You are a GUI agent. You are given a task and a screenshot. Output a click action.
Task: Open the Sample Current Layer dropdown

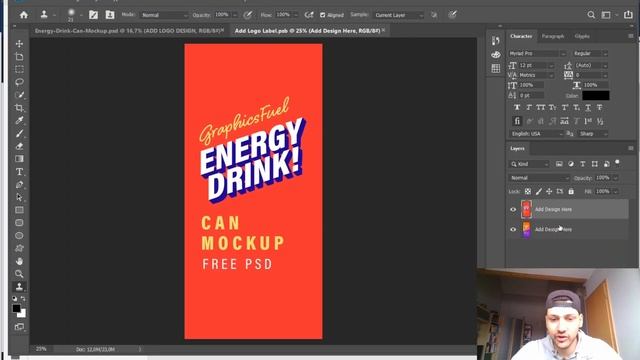click(x=399, y=15)
